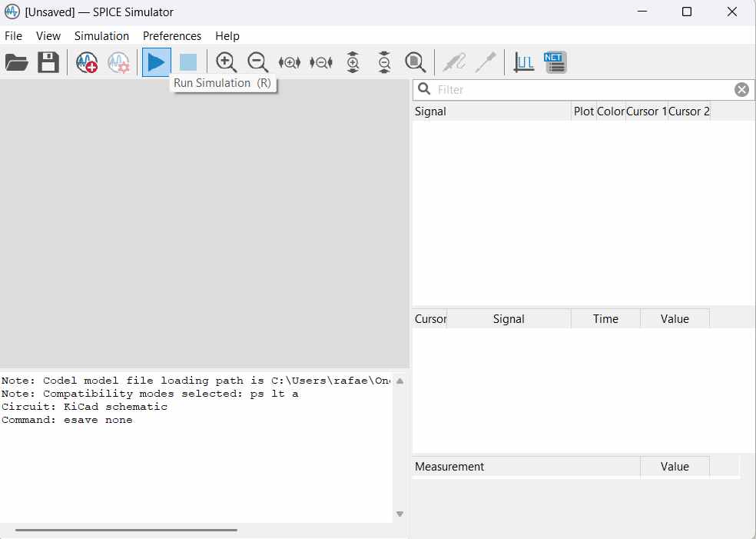Run the simulation with play button

[x=156, y=62]
